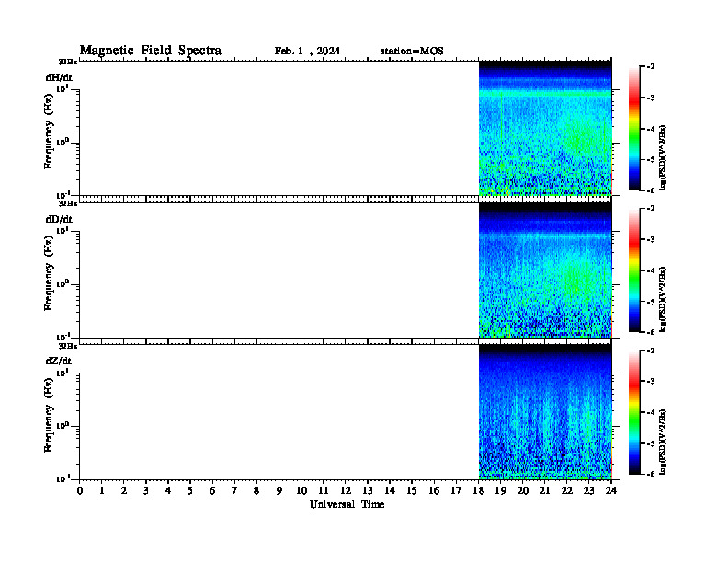Click hour label 6 on the time axis

212,491
